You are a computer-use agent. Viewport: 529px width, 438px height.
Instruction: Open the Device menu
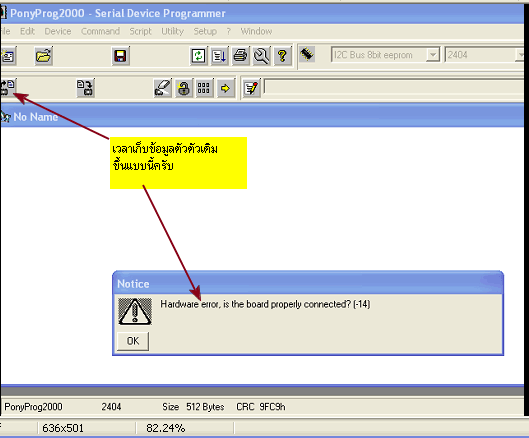coord(58,31)
